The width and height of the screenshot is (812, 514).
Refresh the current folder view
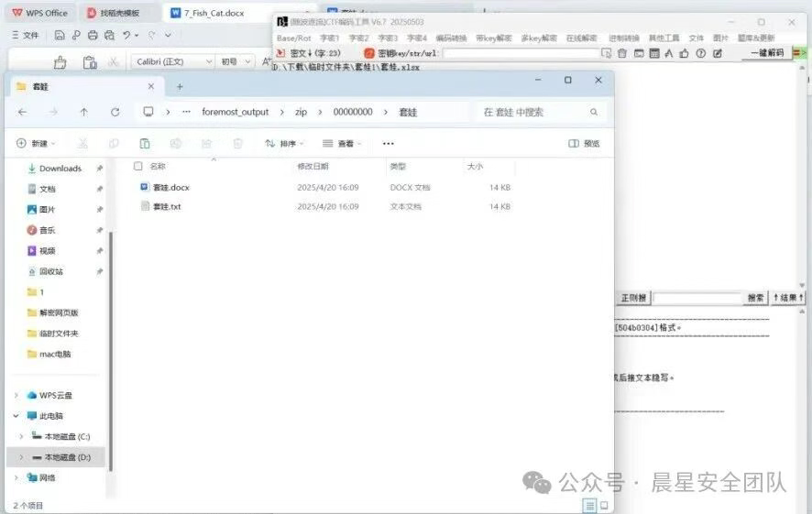point(115,112)
